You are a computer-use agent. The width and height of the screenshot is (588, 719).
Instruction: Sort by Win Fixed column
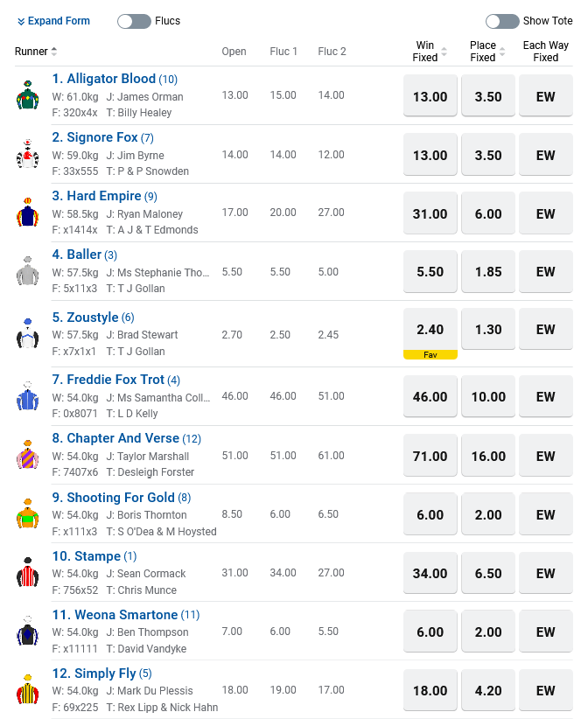(444, 52)
